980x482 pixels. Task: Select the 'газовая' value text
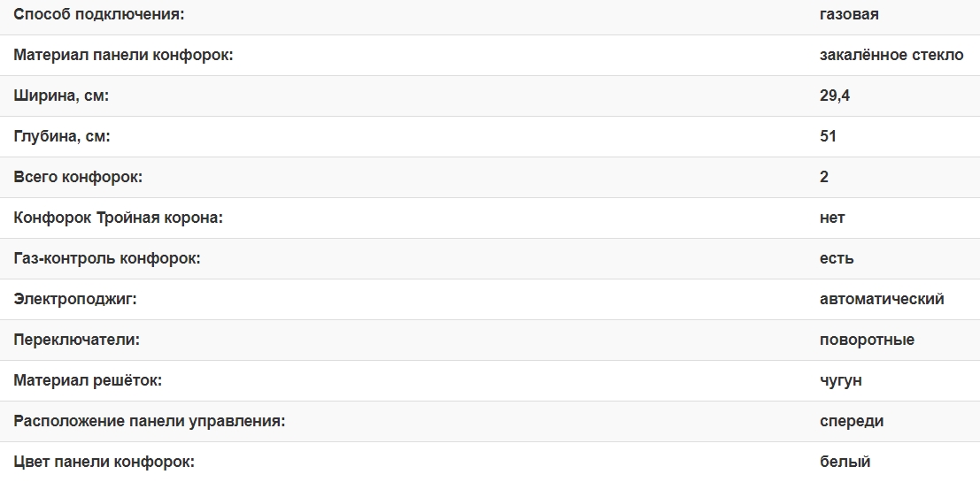point(849,14)
